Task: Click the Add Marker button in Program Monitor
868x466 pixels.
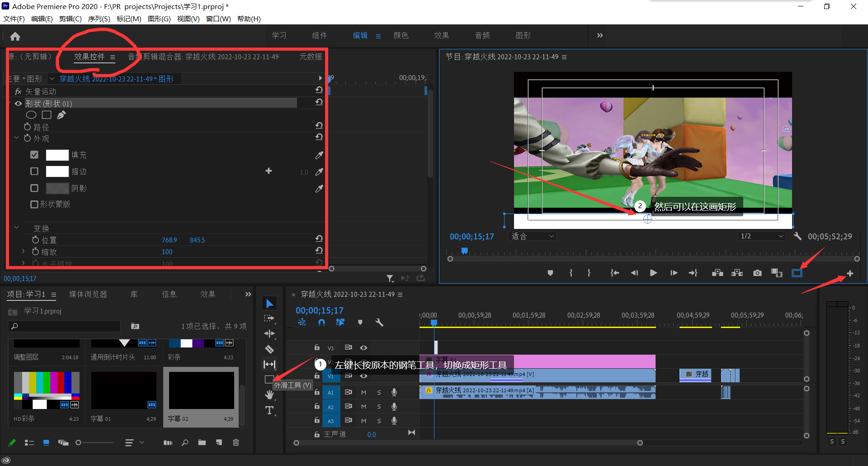Action: (550, 273)
